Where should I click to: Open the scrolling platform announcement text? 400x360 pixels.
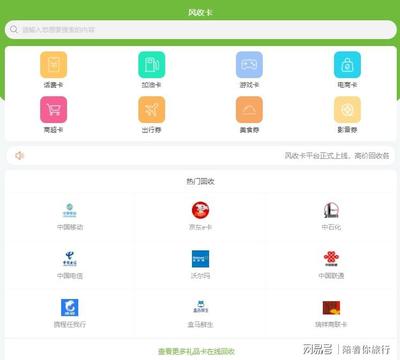(x=337, y=156)
